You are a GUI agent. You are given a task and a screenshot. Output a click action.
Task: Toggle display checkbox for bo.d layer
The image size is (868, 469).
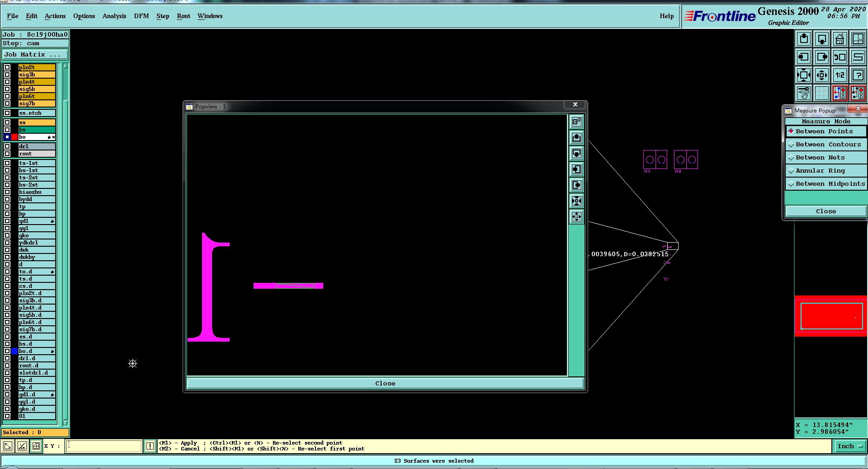pyautogui.click(x=7, y=351)
